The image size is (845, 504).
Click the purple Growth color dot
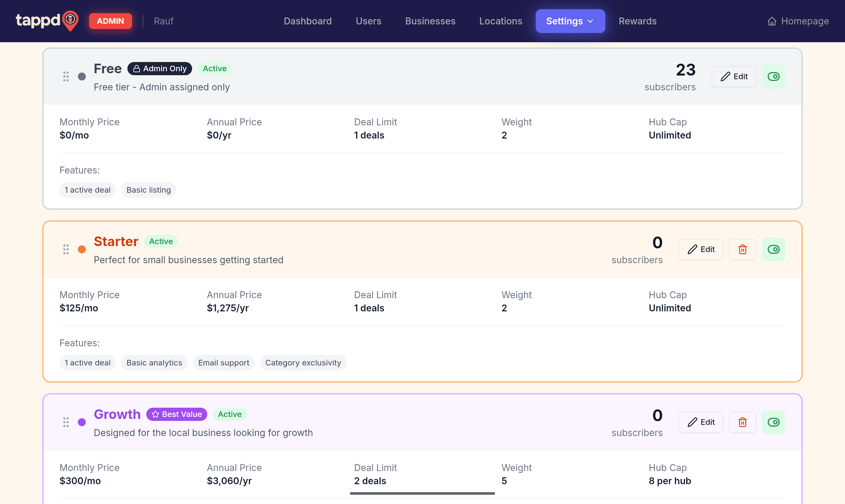pos(82,422)
